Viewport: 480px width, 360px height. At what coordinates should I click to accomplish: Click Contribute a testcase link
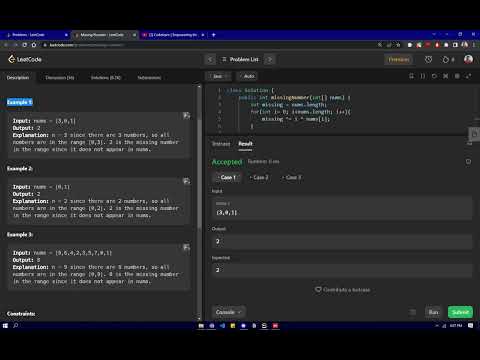tap(342, 290)
